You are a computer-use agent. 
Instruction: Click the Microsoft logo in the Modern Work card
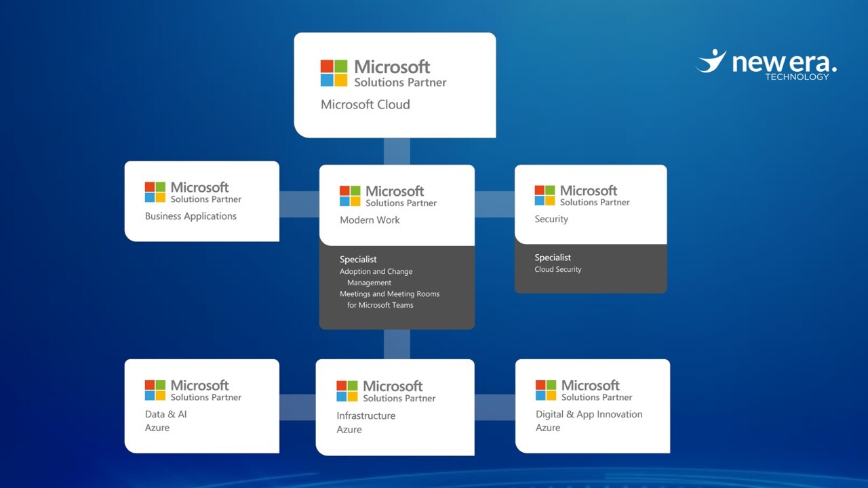350,196
